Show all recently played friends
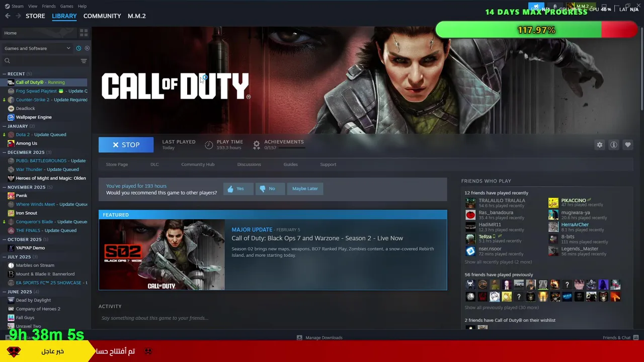The width and height of the screenshot is (644, 362). 498,262
